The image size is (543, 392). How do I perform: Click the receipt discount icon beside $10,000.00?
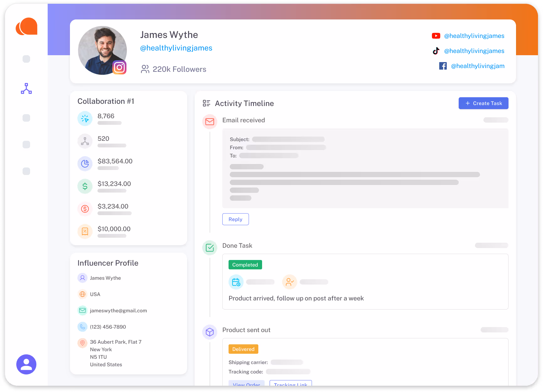pos(85,231)
